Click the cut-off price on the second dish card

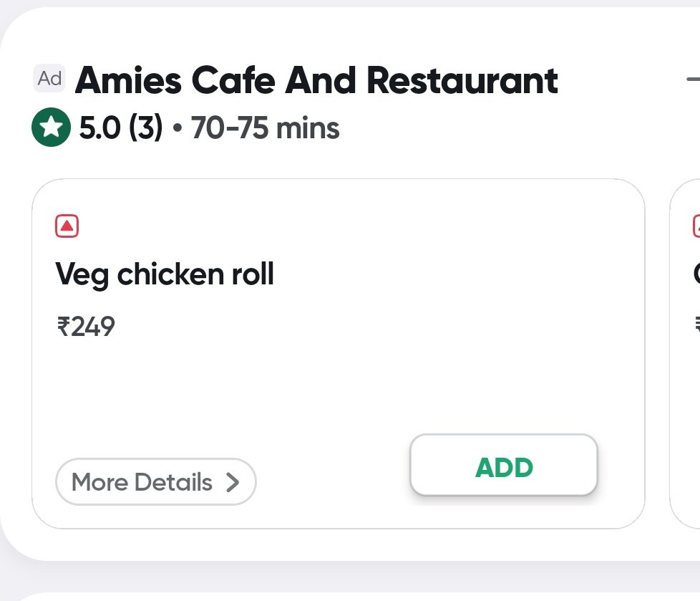[x=696, y=327]
